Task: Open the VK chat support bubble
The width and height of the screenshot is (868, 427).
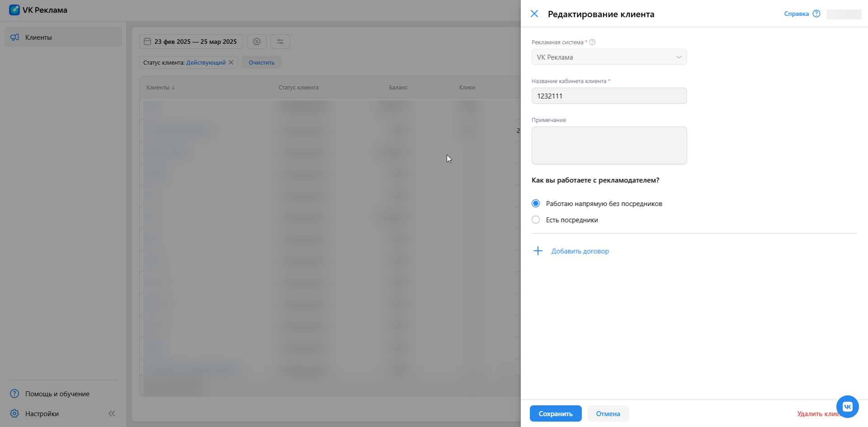Action: (x=847, y=406)
